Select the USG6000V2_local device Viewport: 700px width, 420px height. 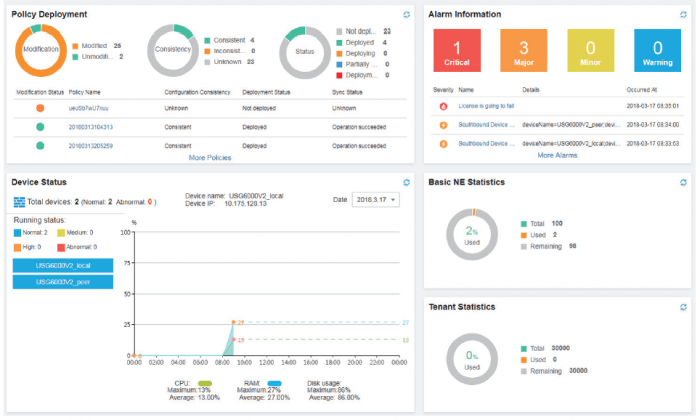pyautogui.click(x=62, y=264)
